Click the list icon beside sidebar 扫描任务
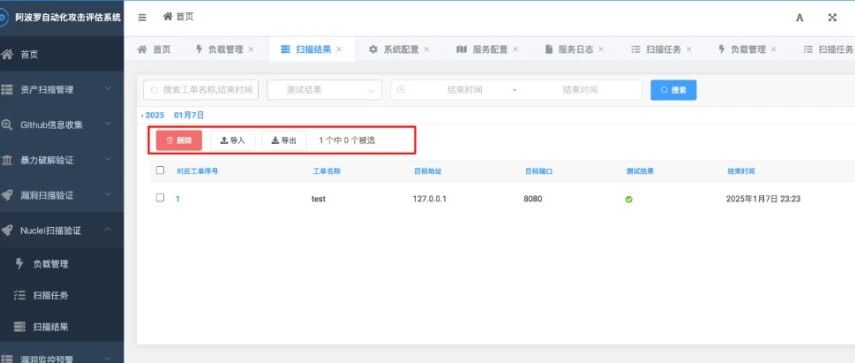 (20, 295)
